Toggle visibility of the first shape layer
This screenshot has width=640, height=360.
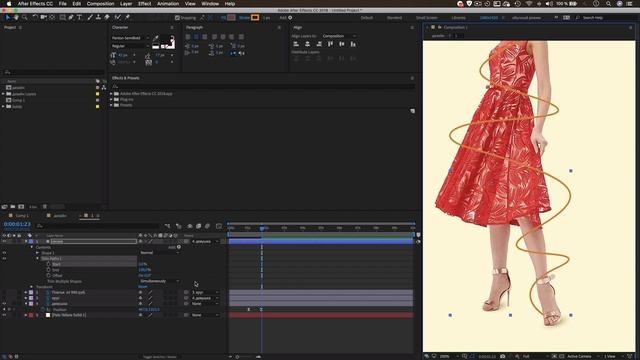click(4, 241)
